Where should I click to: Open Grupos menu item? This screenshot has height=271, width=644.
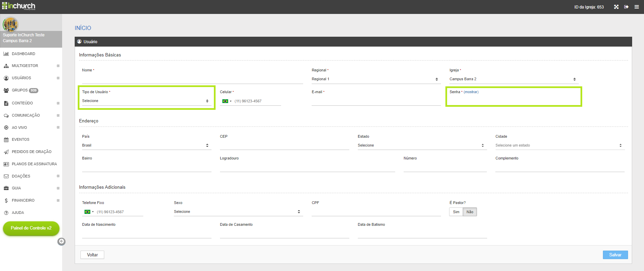(31, 90)
